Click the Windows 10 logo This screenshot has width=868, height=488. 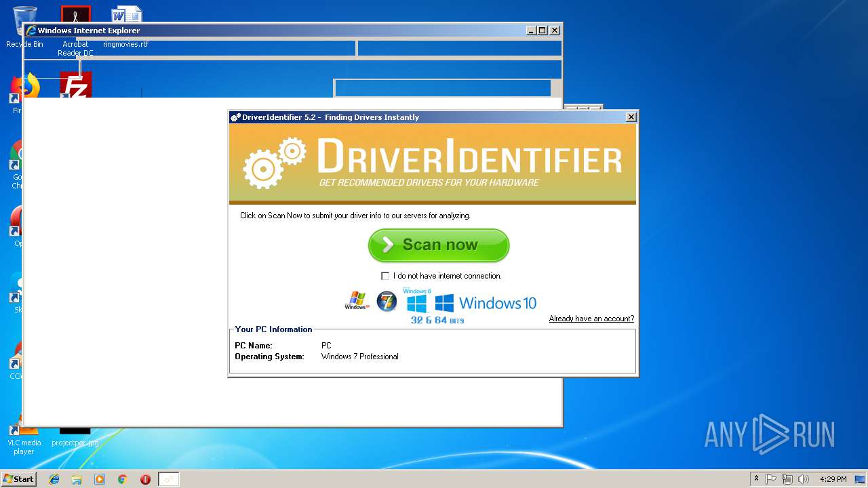tap(486, 303)
